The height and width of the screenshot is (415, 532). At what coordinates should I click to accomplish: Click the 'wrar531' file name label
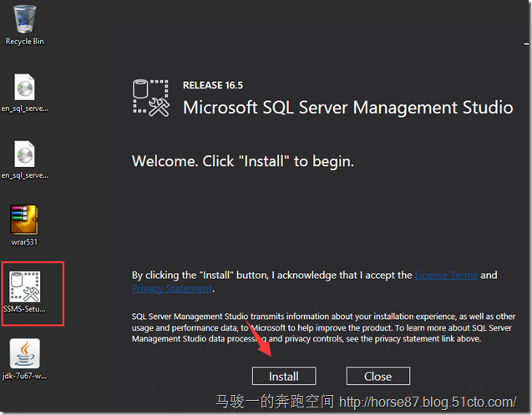tap(24, 242)
